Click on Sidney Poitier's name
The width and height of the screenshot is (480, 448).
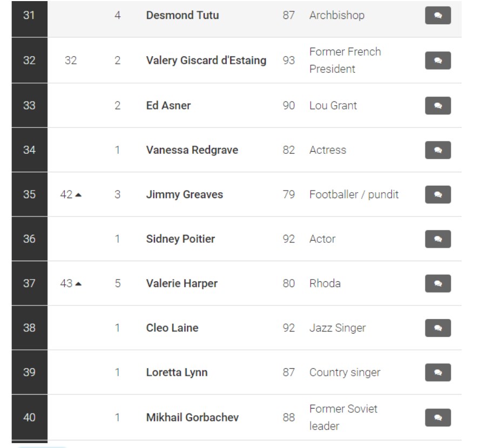(x=180, y=239)
